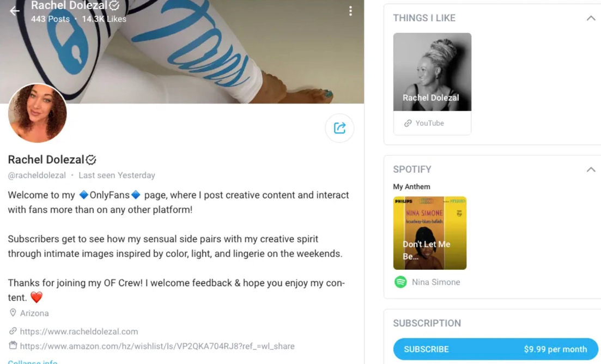Click the YouTube link icon under Things I Like
This screenshot has width=601, height=364.
(408, 123)
